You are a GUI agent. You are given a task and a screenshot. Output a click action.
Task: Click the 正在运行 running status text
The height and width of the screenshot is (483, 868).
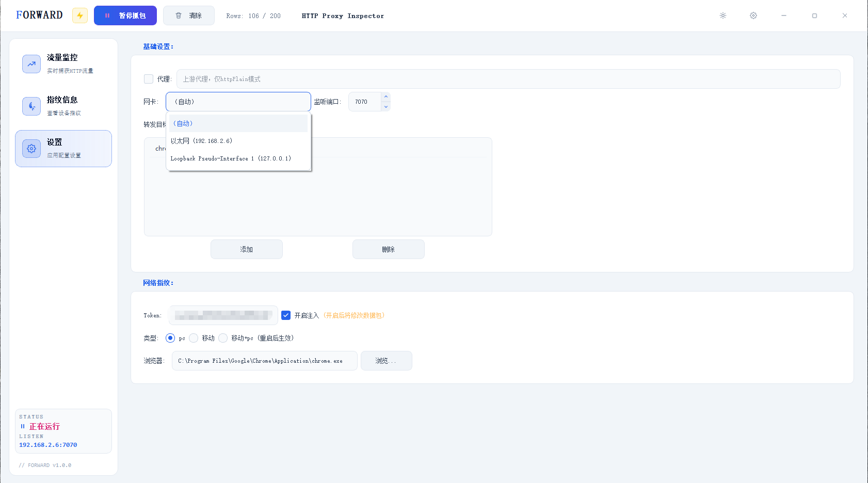point(44,426)
